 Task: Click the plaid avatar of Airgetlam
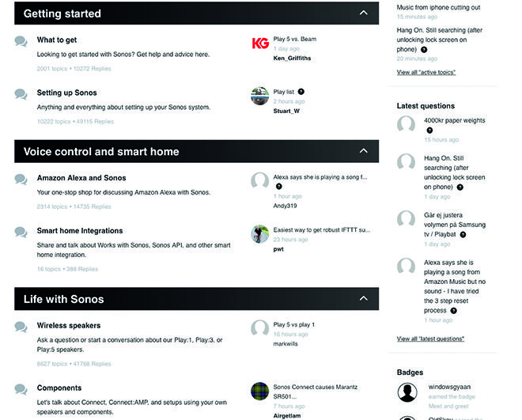259,391
